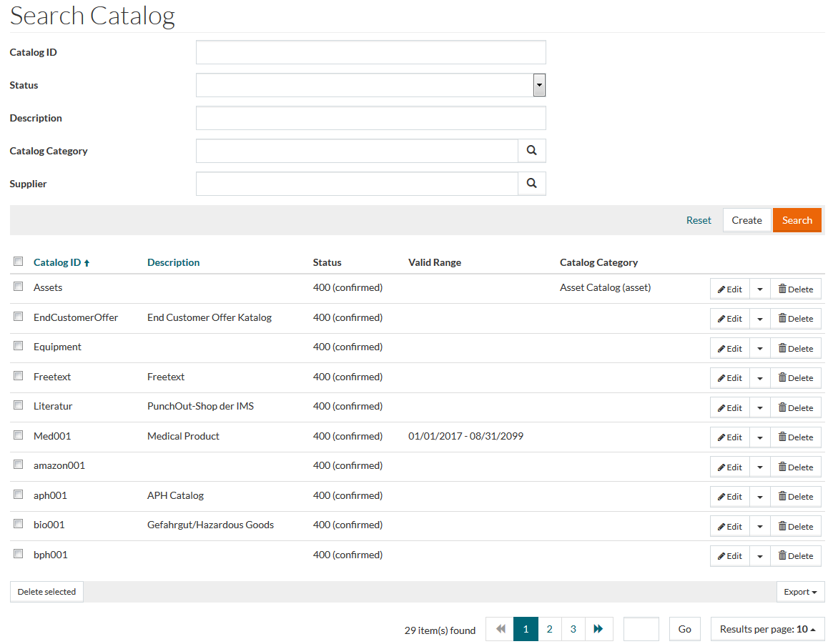
Task: Sort table by Catalog ID column header
Action: point(57,262)
